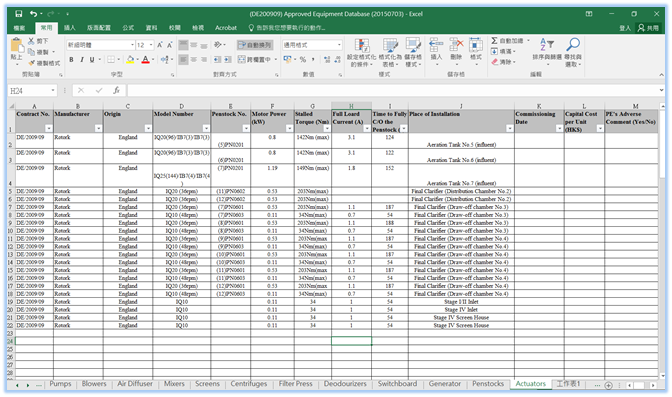
Task: Toggle right alignment of cell text
Action: point(204,60)
